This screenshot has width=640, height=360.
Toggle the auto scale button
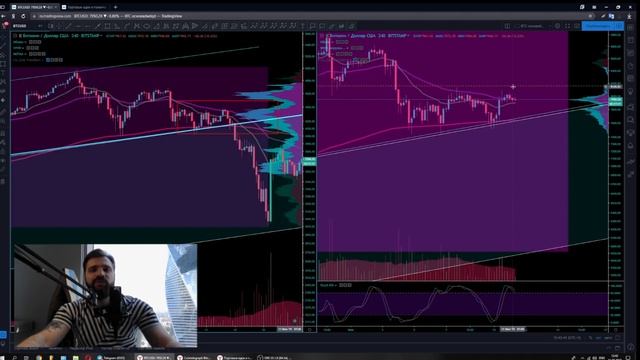pyautogui.click(x=609, y=338)
